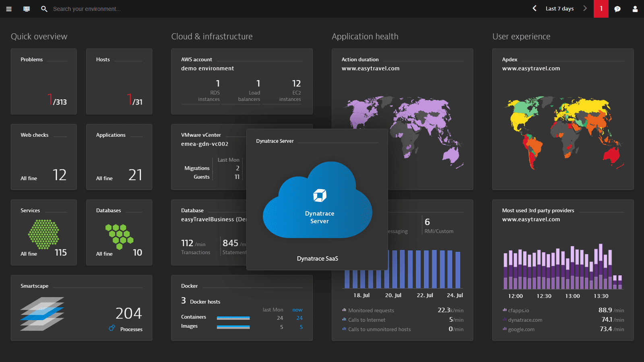Click the Quick overview section heading
Screen dimensions: 644x362
(x=39, y=37)
